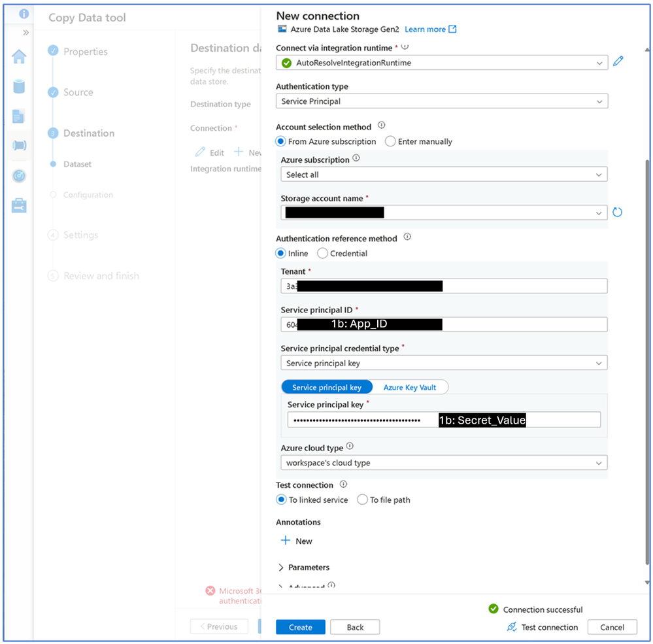Open the Monitor hub gauge icon
Screen dimensions: 653x644
point(19,176)
